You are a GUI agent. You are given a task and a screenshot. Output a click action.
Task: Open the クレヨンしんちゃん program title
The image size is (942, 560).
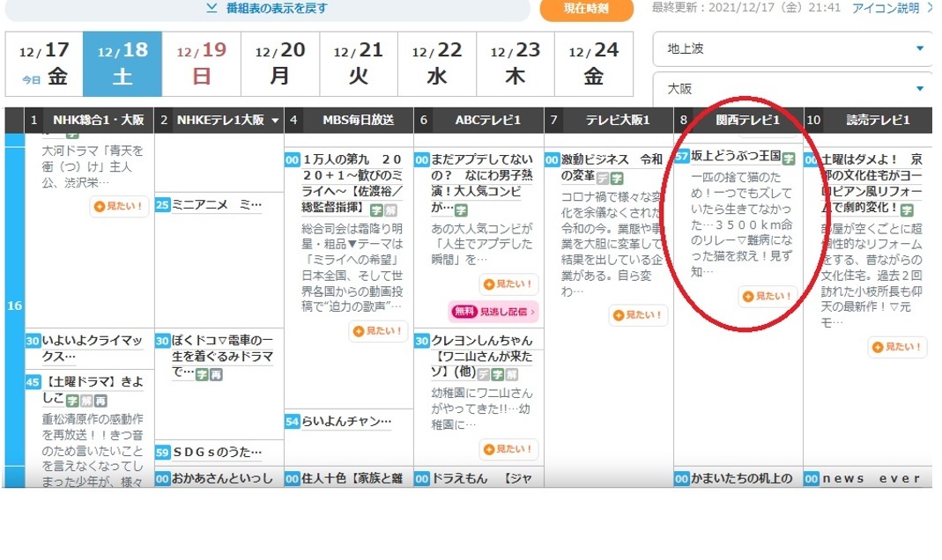[x=482, y=357]
